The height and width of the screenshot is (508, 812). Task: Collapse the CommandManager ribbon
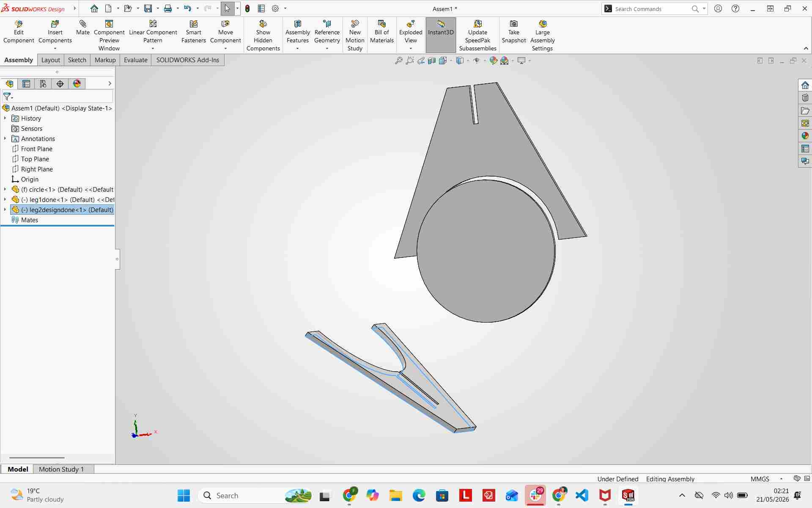click(806, 48)
